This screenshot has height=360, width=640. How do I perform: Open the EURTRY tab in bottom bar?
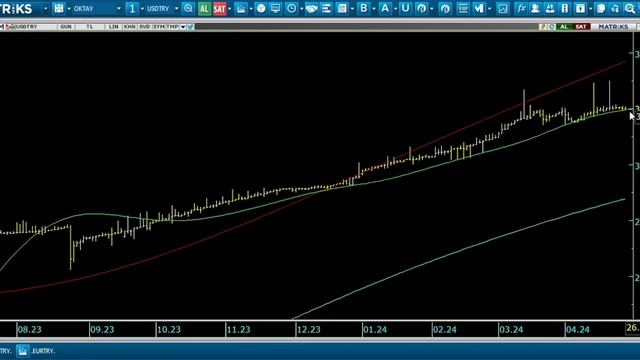coord(43,351)
